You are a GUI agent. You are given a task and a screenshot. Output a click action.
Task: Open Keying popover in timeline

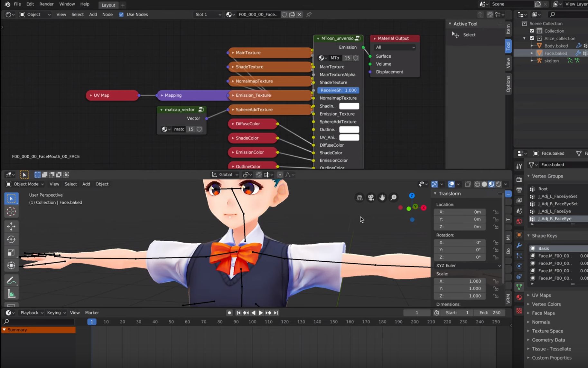[x=56, y=313]
